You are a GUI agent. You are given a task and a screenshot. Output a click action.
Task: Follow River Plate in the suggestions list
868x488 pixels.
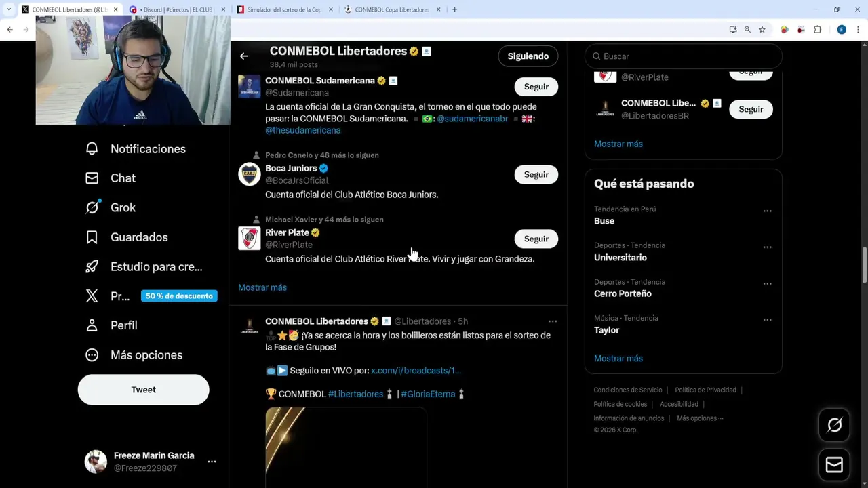[536, 239]
